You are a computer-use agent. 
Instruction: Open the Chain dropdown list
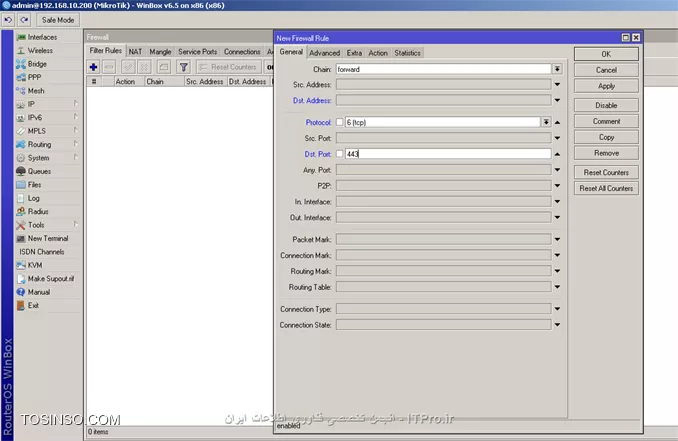[557, 69]
